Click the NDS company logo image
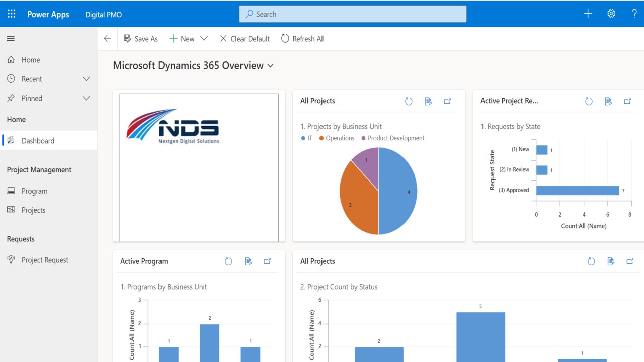 click(174, 126)
